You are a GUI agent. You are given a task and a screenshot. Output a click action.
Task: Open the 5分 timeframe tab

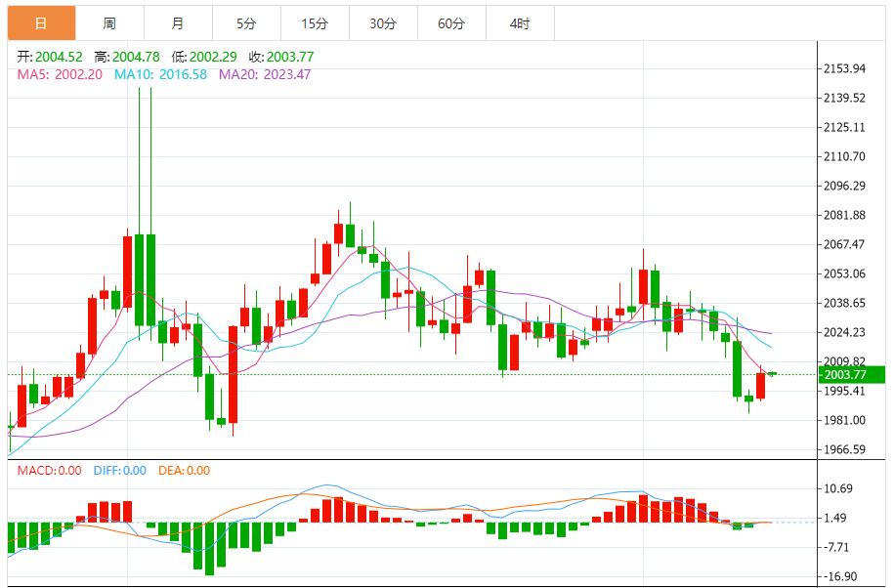(246, 23)
